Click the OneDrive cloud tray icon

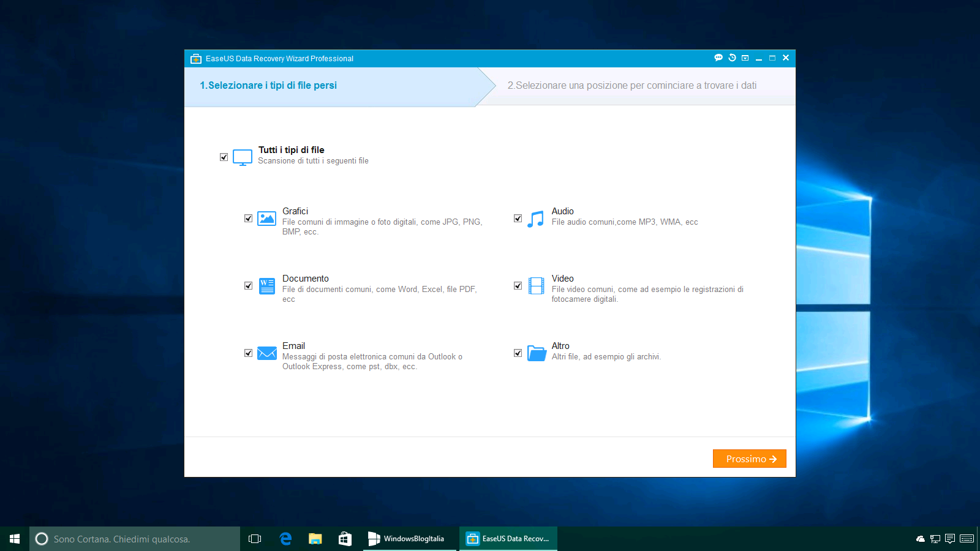point(921,539)
